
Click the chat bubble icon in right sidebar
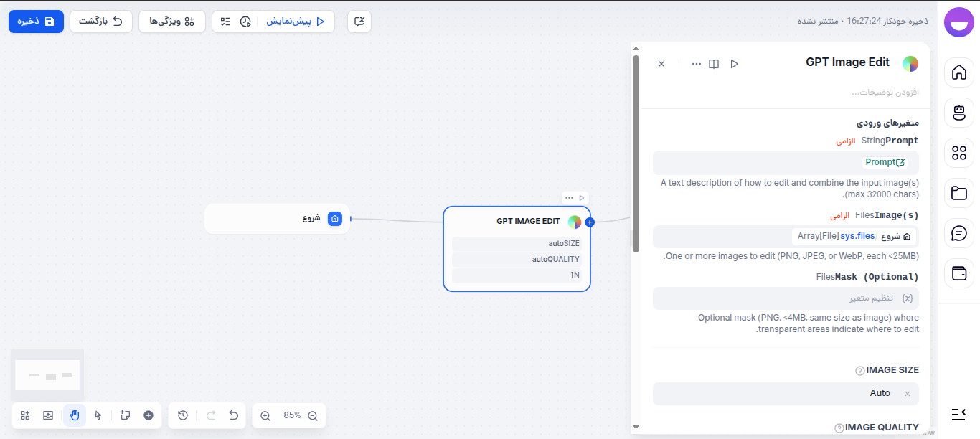pos(958,233)
